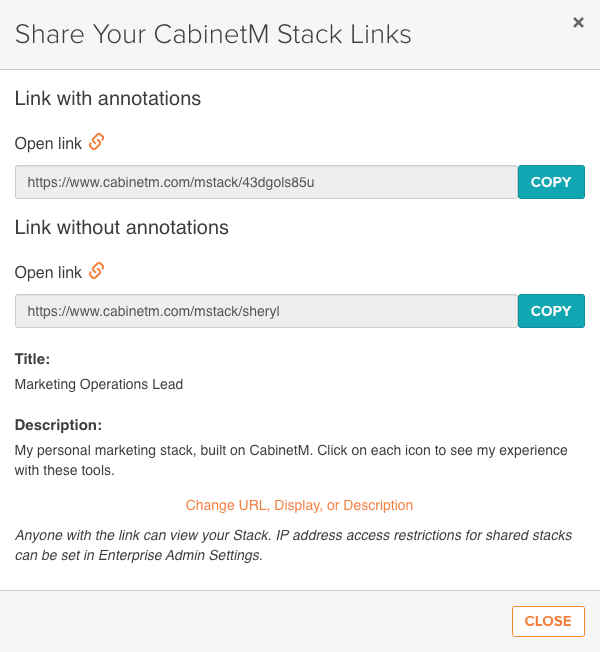Click the bold 'Title:' label
Image resolution: width=600 pixels, height=652 pixels.
pyautogui.click(x=32, y=359)
